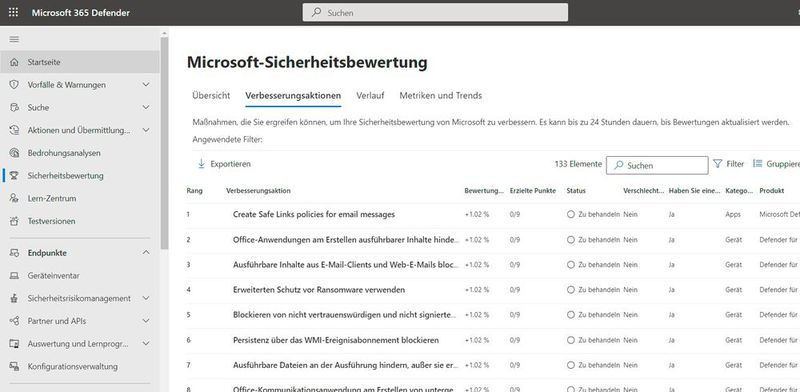The image size is (800, 392).
Task: Open Ausführbare Inhalte aus E-Mail-Clients action
Action: (346, 264)
